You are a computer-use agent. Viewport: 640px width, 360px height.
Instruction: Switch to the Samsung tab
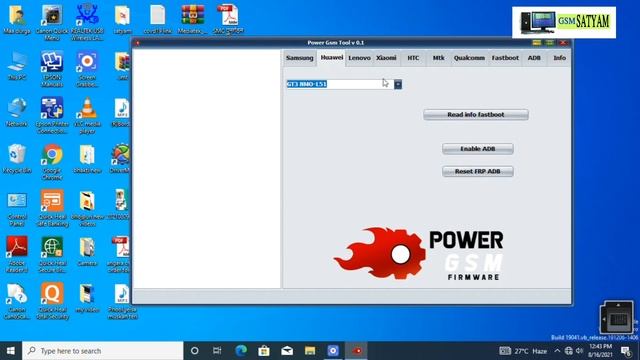point(300,58)
